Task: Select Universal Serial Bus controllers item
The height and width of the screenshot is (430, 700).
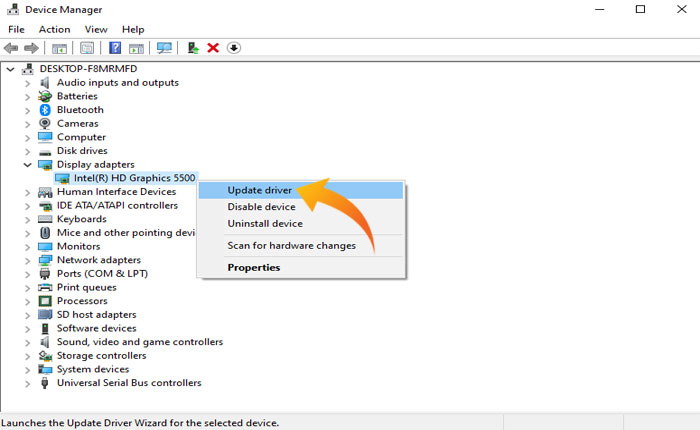Action: click(128, 383)
